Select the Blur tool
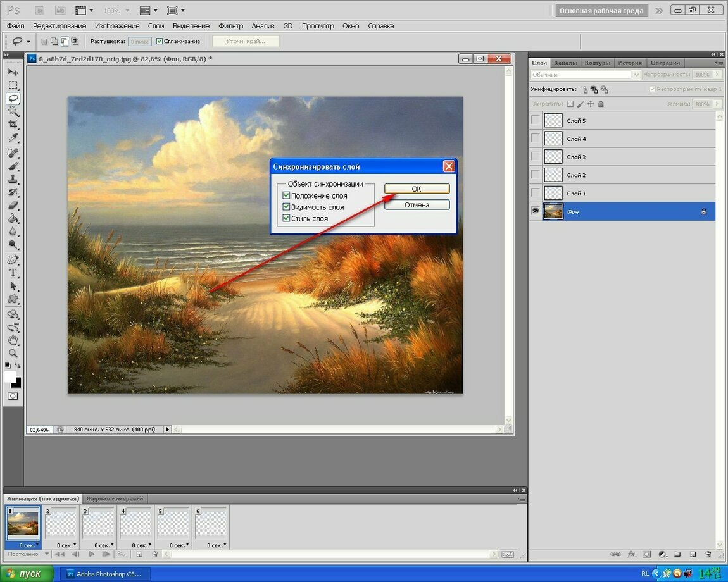 click(x=13, y=232)
